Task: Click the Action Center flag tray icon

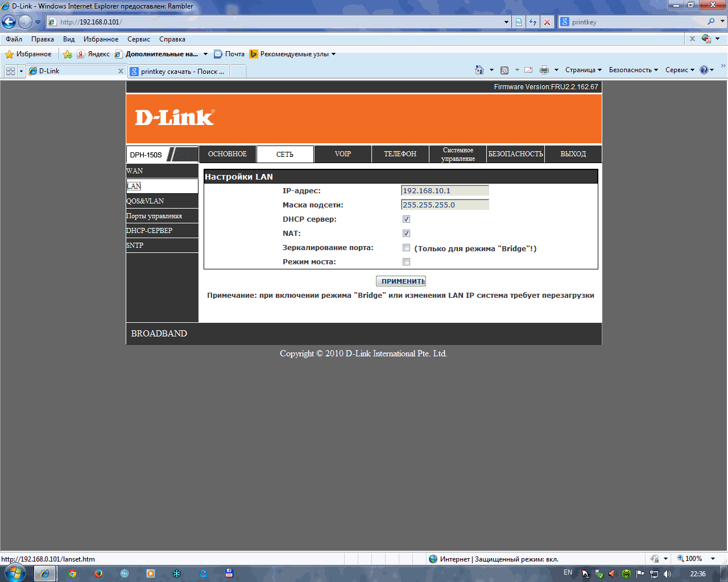Action: [x=640, y=573]
